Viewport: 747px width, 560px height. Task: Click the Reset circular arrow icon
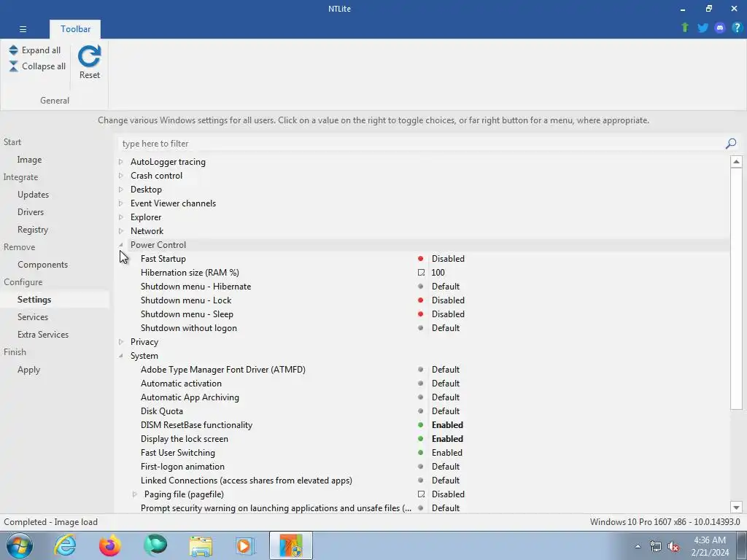[x=90, y=56]
